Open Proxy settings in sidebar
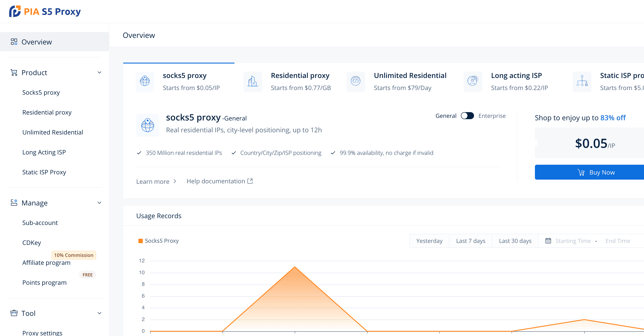The height and width of the screenshot is (336, 644). tap(42, 332)
